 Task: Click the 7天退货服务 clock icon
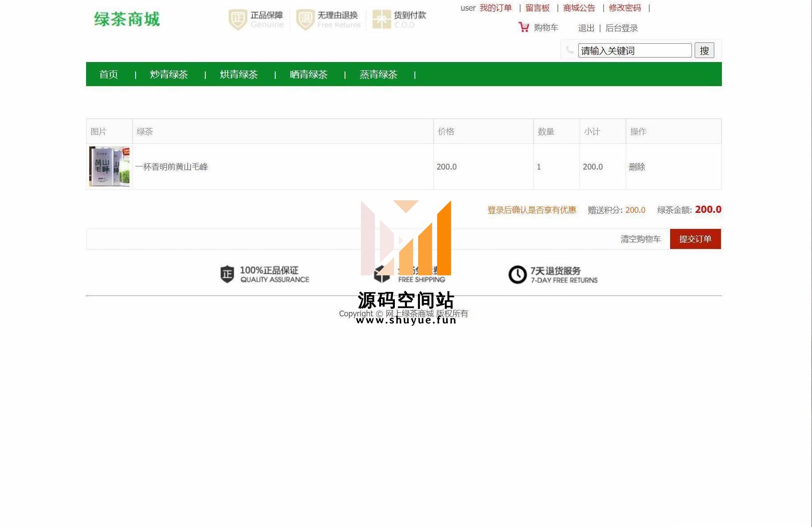pyautogui.click(x=518, y=275)
